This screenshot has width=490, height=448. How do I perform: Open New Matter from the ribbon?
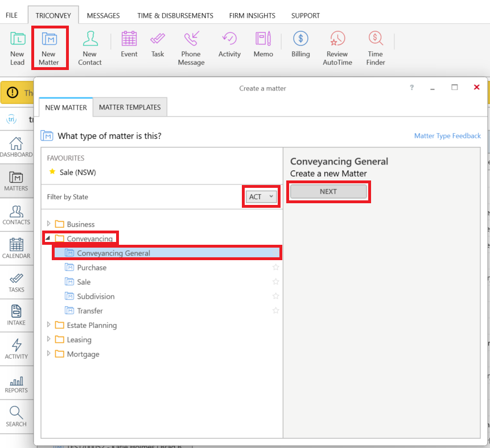[49, 48]
